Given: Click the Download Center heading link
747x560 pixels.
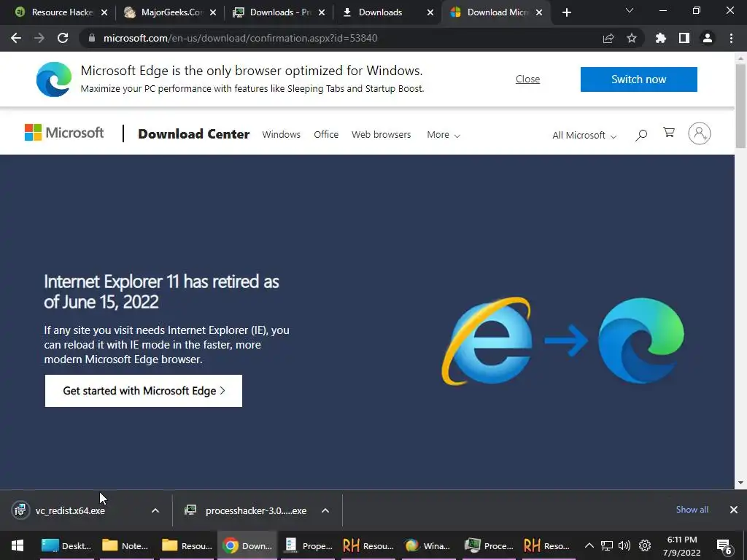Looking at the screenshot, I should point(194,134).
